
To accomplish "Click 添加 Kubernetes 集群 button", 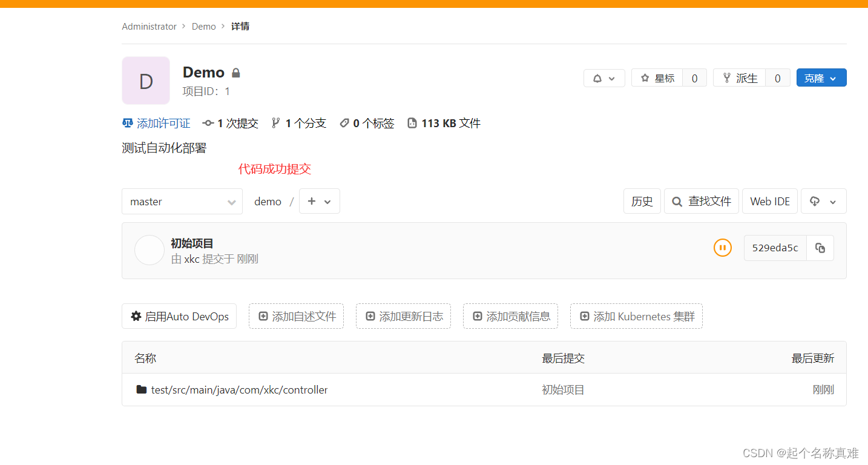I will [636, 316].
